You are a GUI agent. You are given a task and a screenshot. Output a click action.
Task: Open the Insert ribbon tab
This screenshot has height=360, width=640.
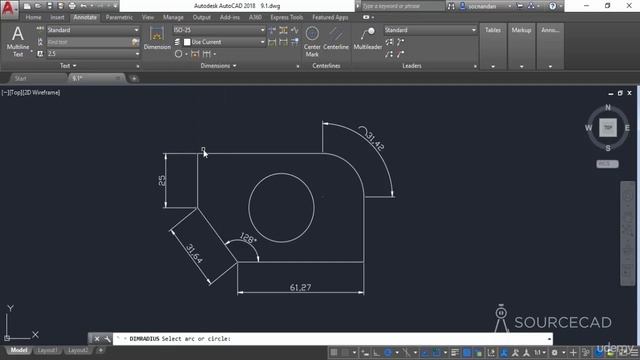(x=57, y=17)
